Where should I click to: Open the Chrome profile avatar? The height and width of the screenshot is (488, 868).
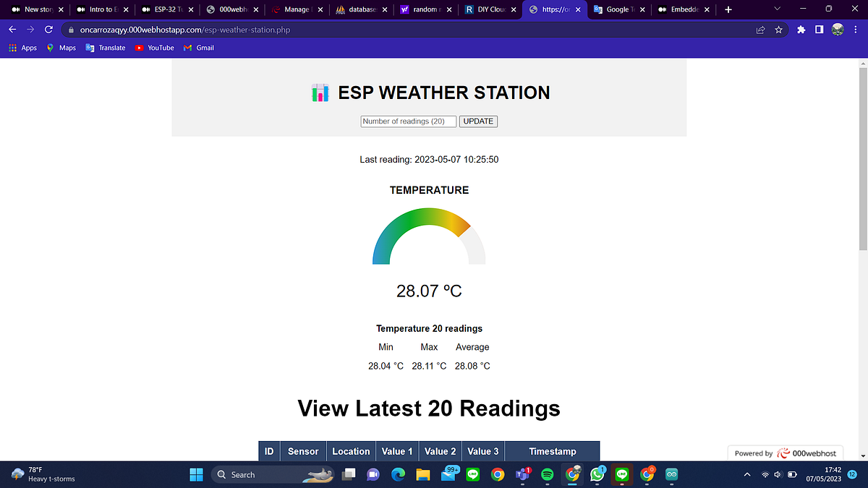(x=837, y=30)
